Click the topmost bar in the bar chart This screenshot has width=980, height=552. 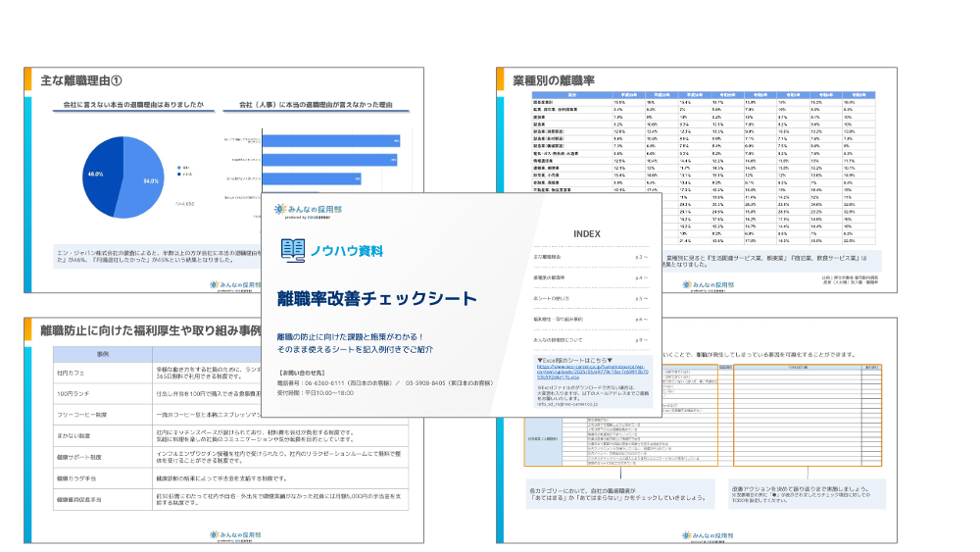tap(330, 141)
